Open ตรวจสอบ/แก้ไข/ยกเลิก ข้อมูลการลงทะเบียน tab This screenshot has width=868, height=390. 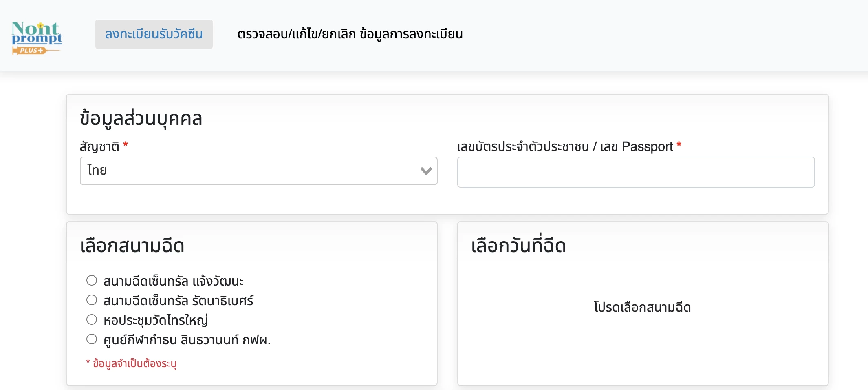350,34
